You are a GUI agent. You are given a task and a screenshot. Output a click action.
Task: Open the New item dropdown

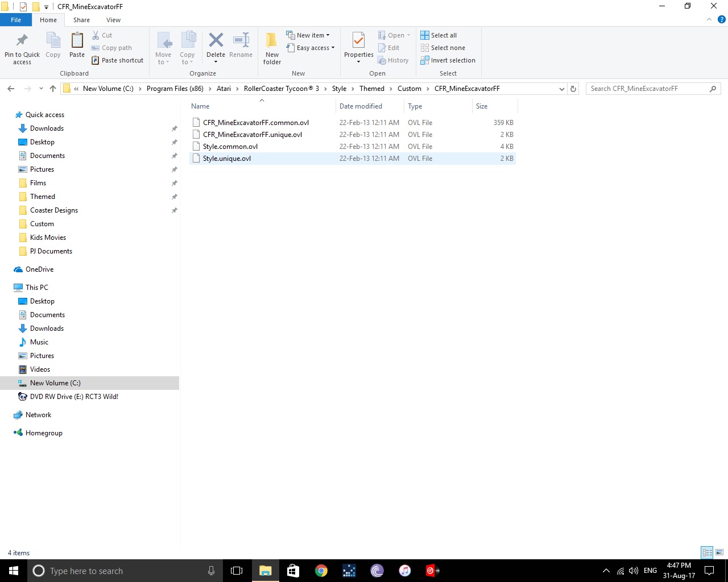(x=308, y=35)
